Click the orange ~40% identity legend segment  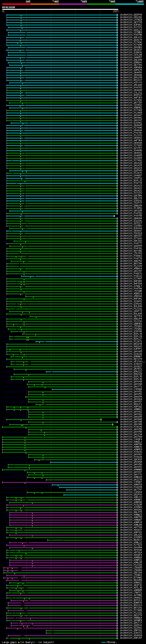pyautogui.click(x=45, y=4)
